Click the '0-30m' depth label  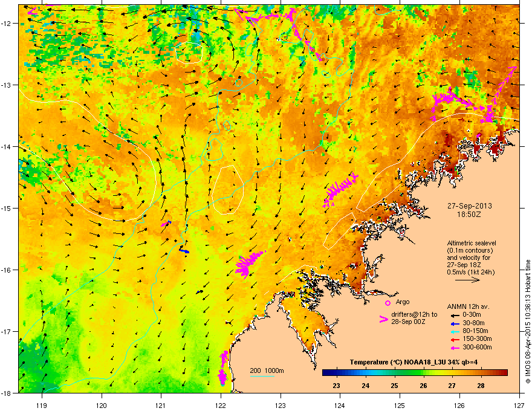[x=472, y=315]
